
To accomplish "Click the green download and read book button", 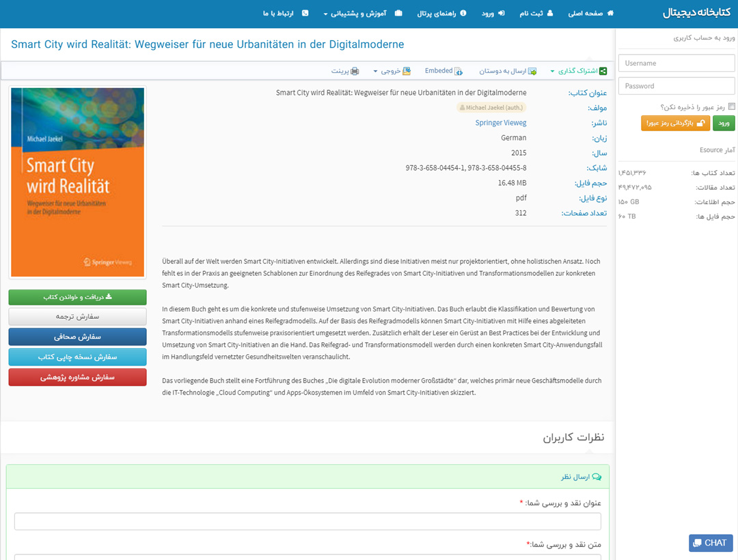I will tap(77, 297).
